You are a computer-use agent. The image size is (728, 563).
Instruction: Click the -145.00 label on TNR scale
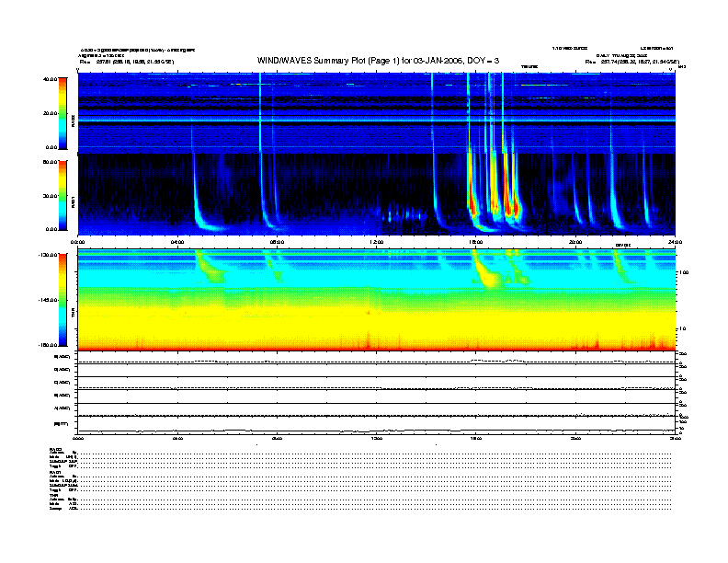48,300
